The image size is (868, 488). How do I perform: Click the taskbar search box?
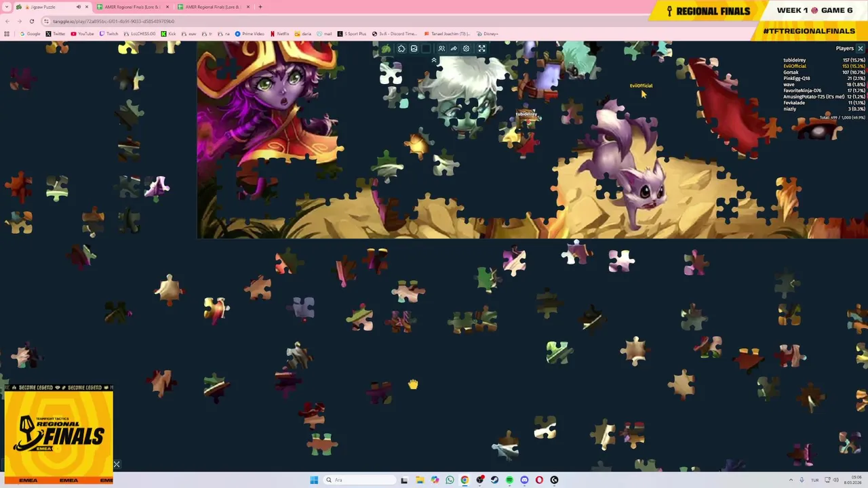tap(358, 480)
